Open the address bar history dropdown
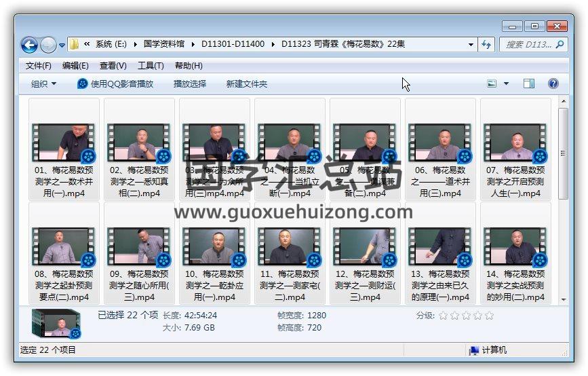Image resolution: width=588 pixels, height=376 pixels. point(471,45)
